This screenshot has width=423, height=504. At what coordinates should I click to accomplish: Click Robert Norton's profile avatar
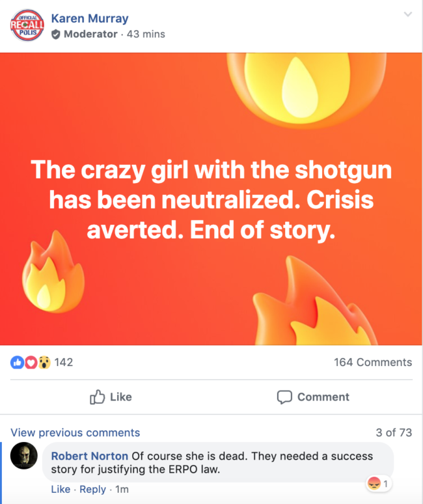pyautogui.click(x=25, y=456)
